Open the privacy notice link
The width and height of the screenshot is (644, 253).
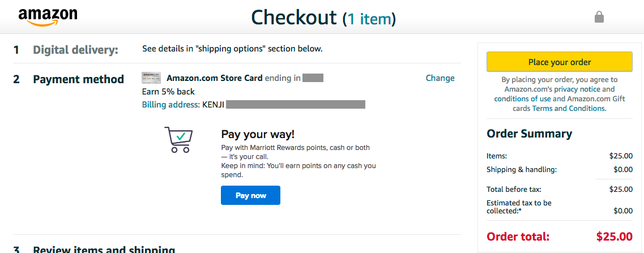click(577, 89)
